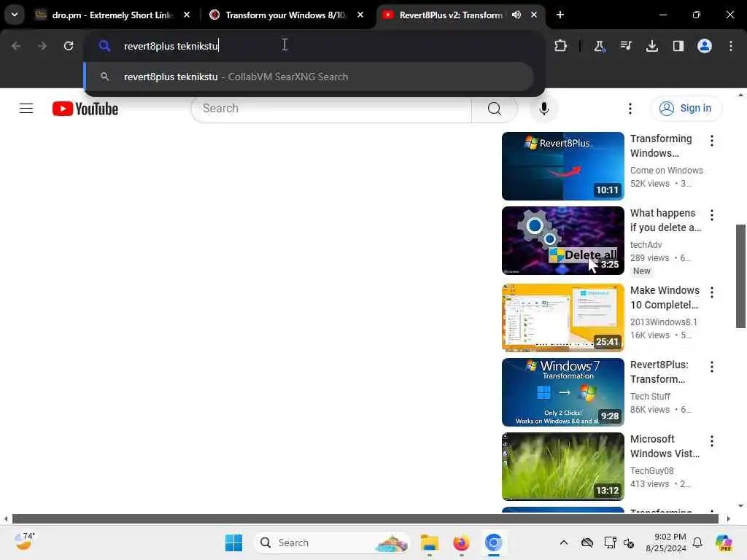This screenshot has width=747, height=560.
Task: Click the vertical page scrollbar thumb
Action: tap(740, 276)
